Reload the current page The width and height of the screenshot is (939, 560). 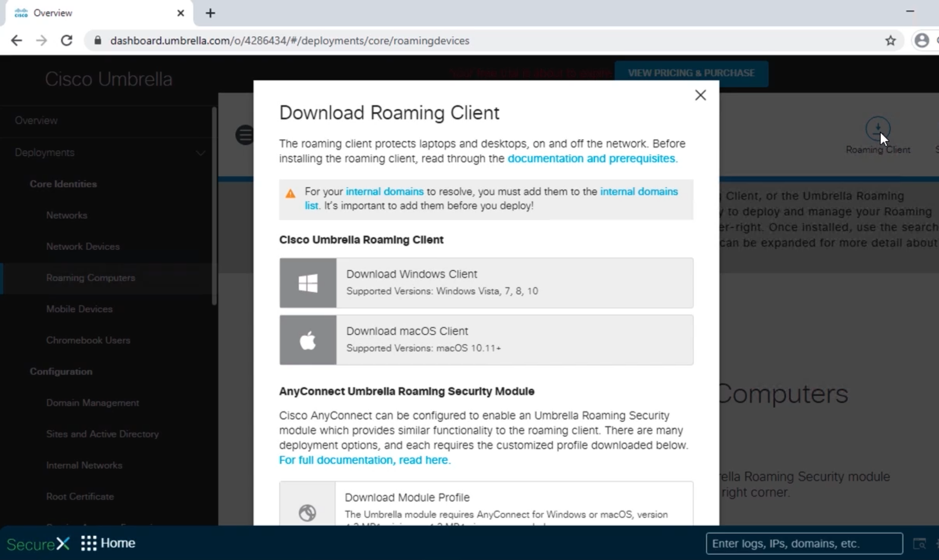point(67,41)
